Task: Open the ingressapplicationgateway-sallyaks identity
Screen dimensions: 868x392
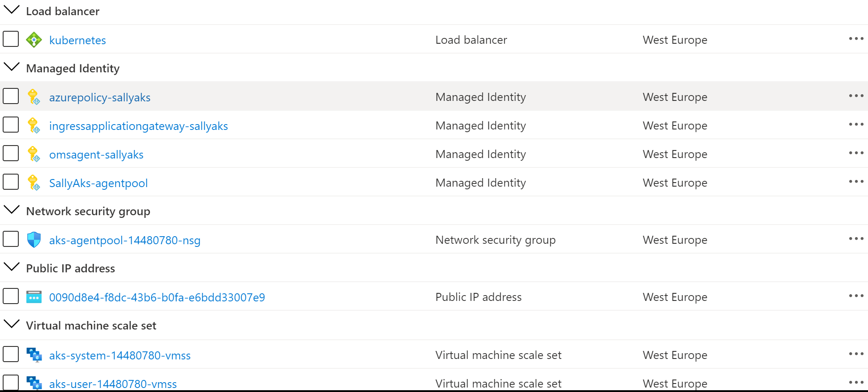Action: pyautogui.click(x=139, y=126)
